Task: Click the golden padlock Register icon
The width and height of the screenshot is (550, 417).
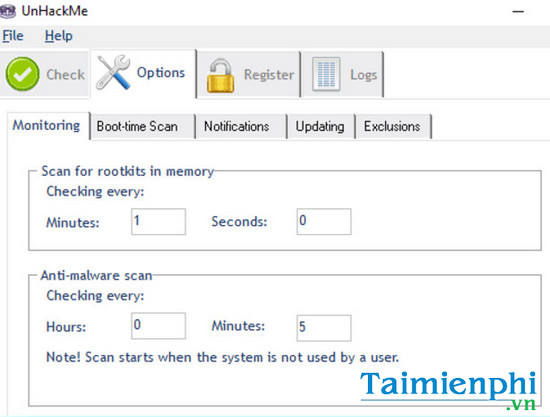Action: 221,76
